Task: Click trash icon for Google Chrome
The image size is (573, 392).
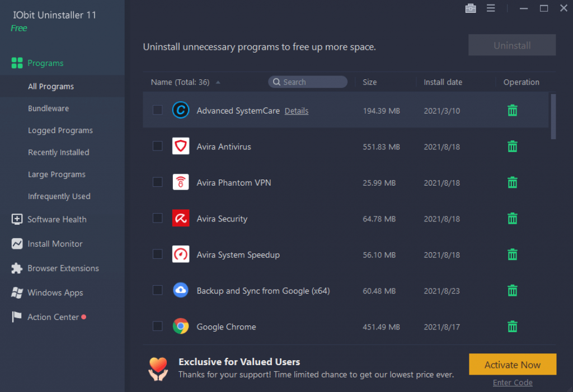Action: coord(512,327)
